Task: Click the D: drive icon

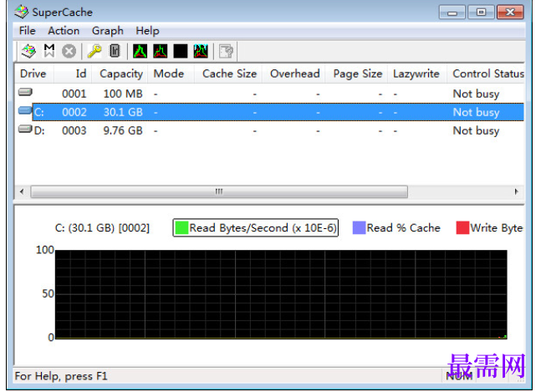Action: click(x=25, y=130)
